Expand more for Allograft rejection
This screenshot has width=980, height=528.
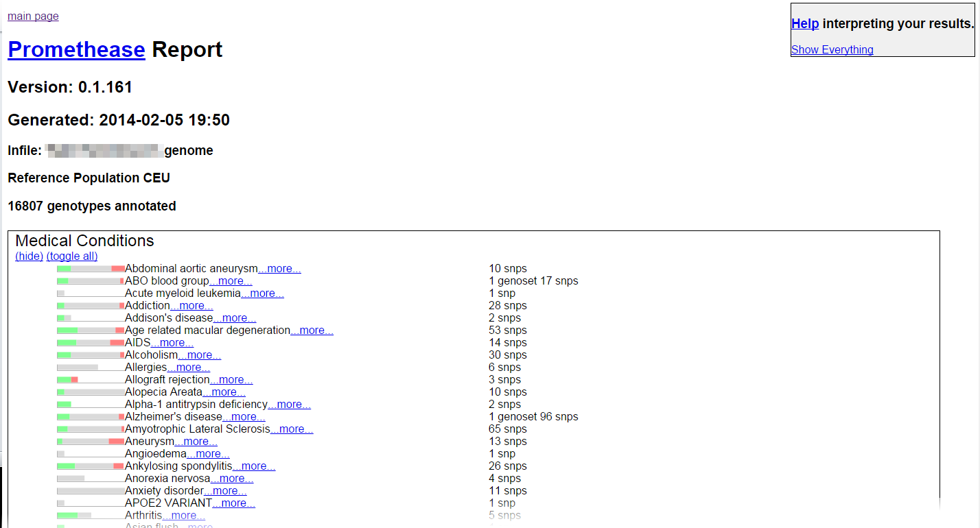(231, 380)
